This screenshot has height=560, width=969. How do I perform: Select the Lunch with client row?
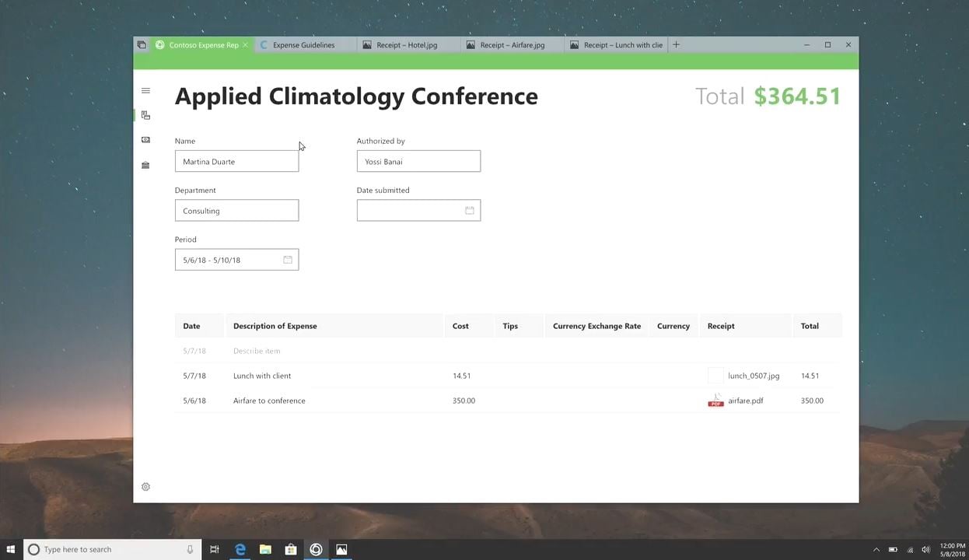pyautogui.click(x=508, y=376)
